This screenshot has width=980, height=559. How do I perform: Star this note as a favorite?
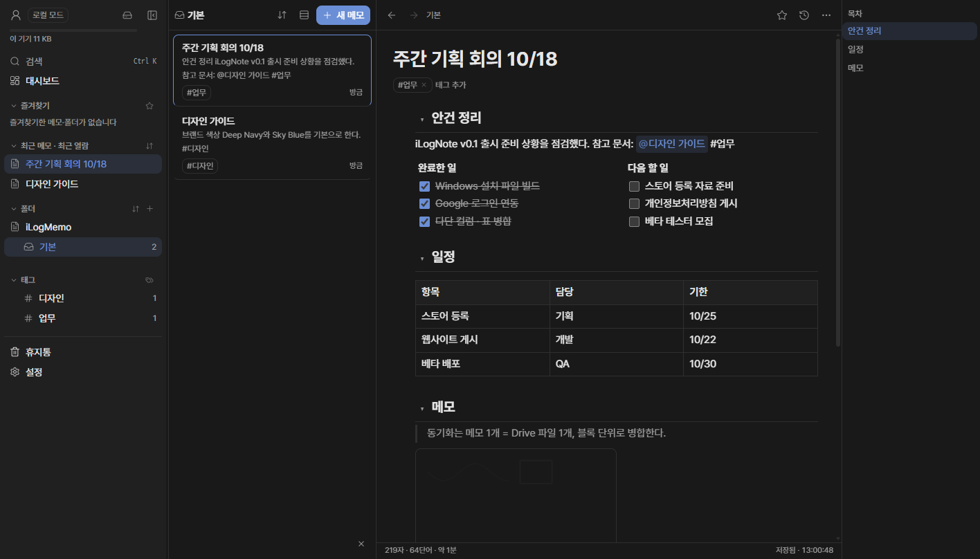click(782, 15)
